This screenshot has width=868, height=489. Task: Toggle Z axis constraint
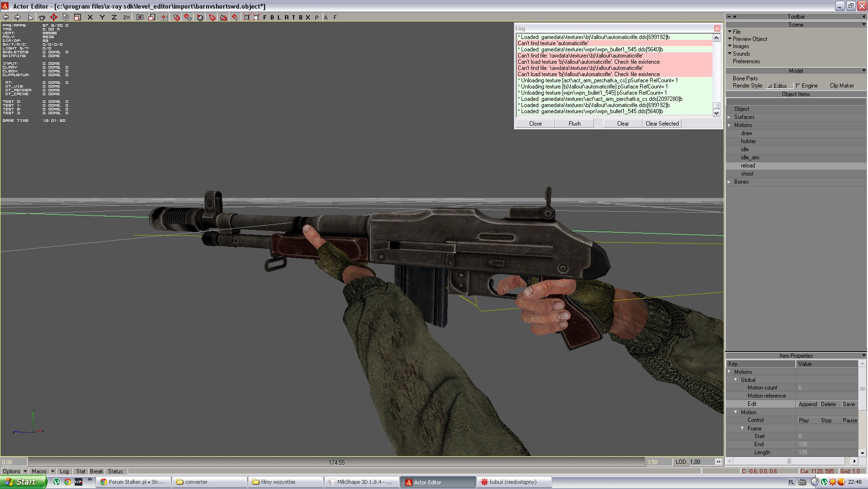click(114, 17)
